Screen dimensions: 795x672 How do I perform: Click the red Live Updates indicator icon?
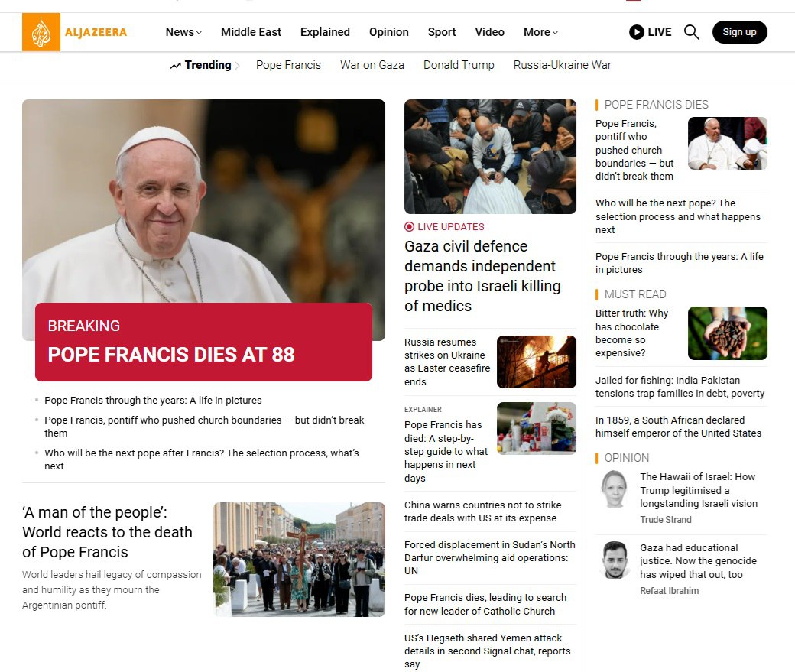409,227
